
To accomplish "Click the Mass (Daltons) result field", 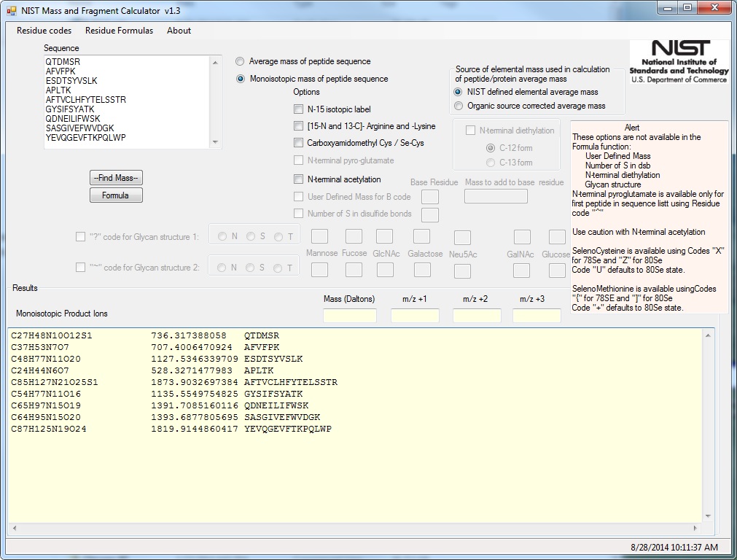I will pyautogui.click(x=350, y=316).
